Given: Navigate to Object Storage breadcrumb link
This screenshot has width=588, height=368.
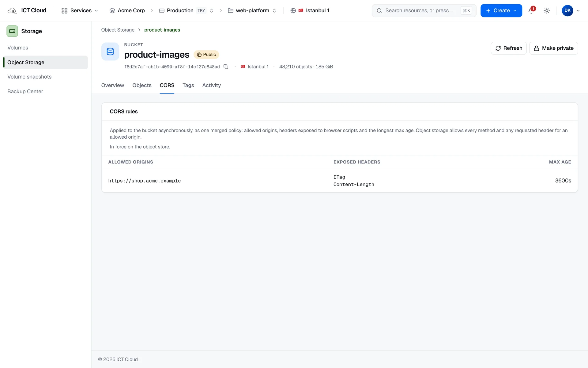Looking at the screenshot, I should 118,30.
